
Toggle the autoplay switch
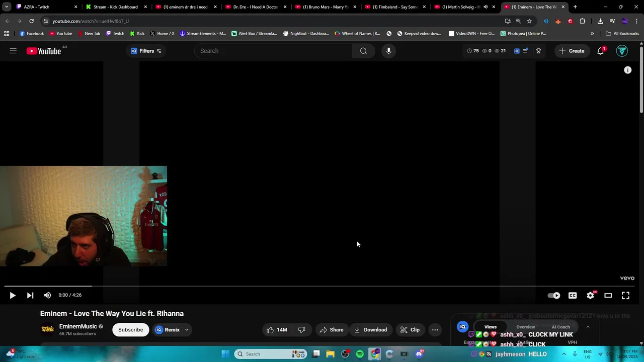click(554, 295)
